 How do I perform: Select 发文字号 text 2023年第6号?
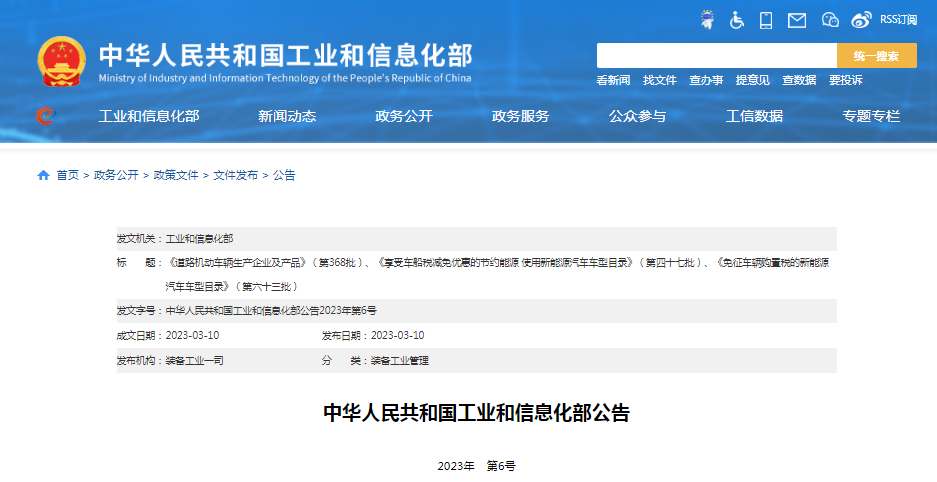[x=348, y=311]
